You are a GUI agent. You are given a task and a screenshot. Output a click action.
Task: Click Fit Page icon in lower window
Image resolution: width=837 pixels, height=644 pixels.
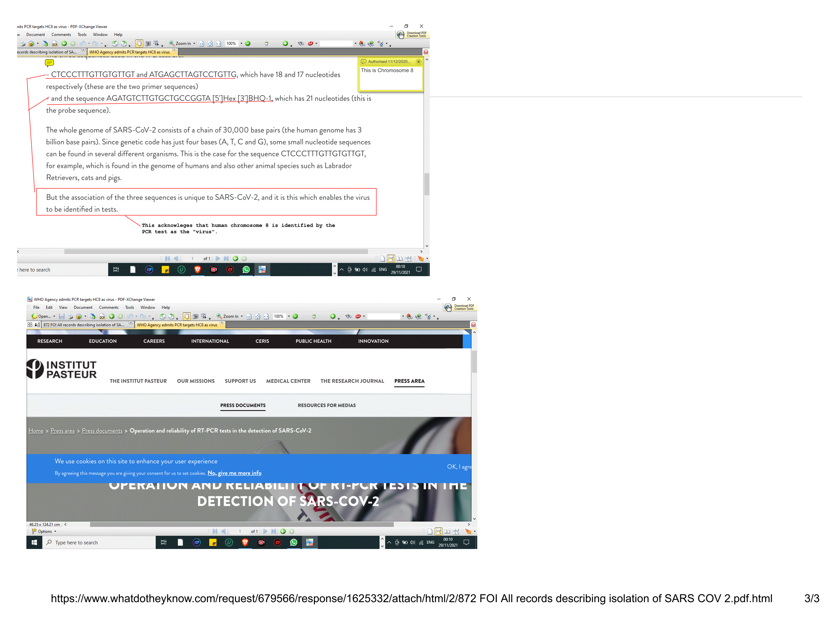pos(257,316)
